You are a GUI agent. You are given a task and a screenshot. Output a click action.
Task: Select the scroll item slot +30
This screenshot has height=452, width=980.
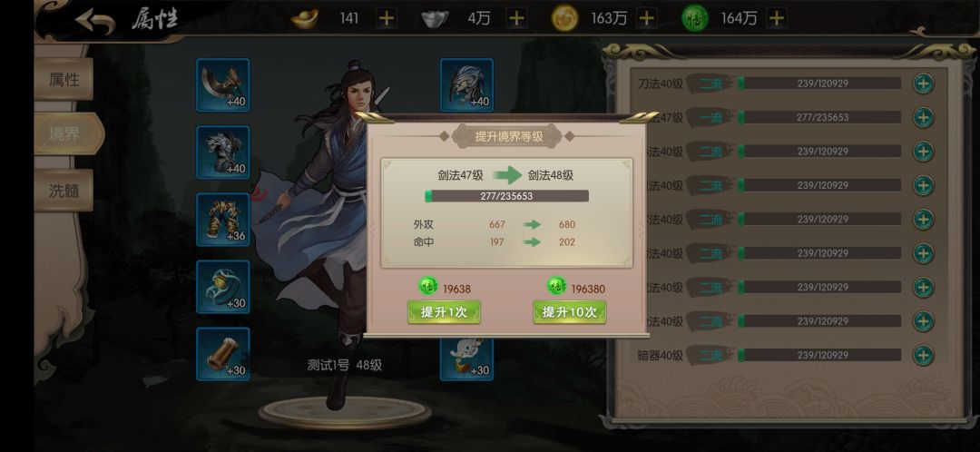coord(223,354)
